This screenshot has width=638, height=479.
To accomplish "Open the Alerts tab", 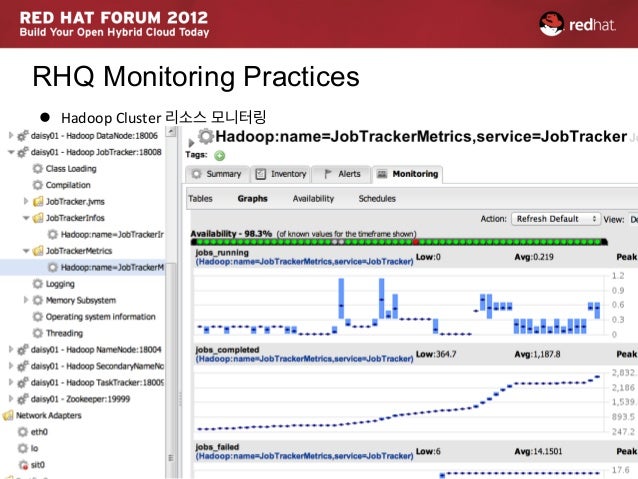I will coord(342,174).
